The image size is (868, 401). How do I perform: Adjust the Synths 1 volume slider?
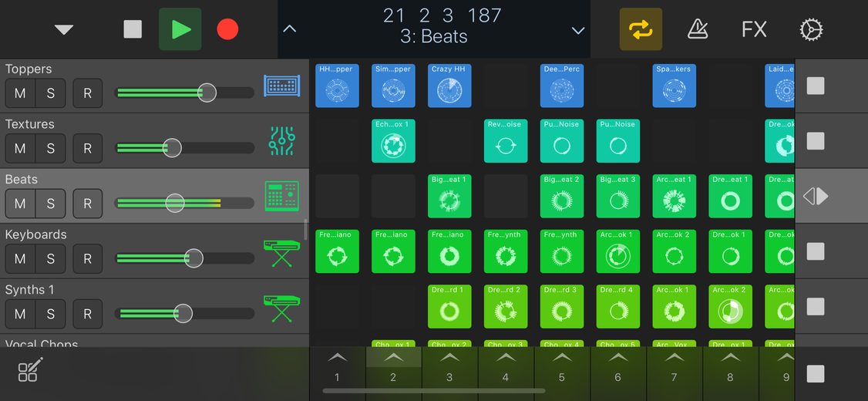point(184,314)
